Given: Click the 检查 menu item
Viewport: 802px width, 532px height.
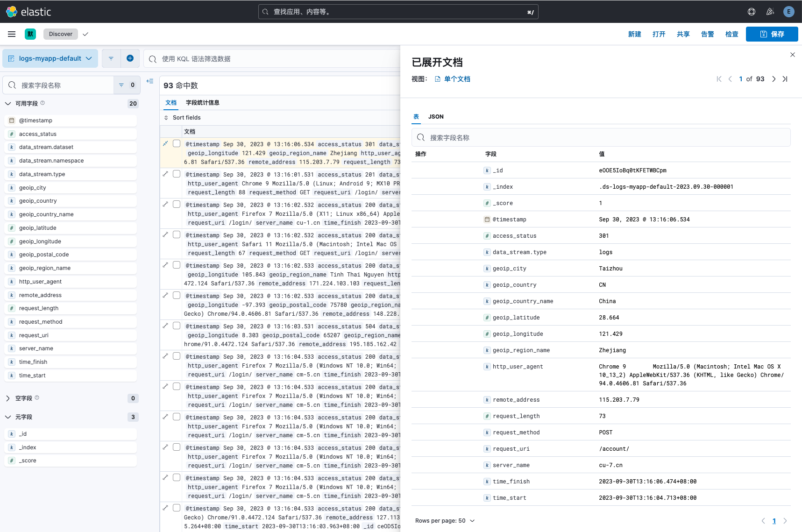Looking at the screenshot, I should (732, 34).
